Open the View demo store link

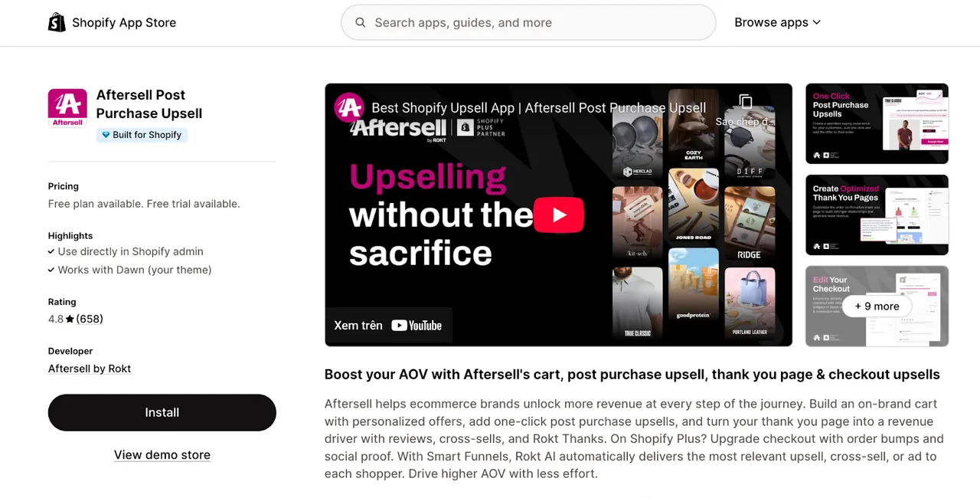pos(162,455)
